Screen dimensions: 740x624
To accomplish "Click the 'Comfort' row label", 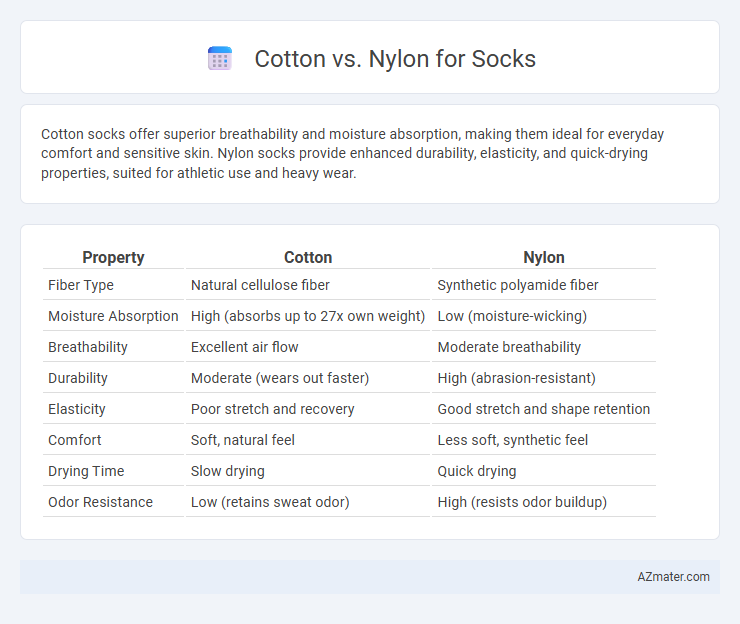I will point(75,440).
